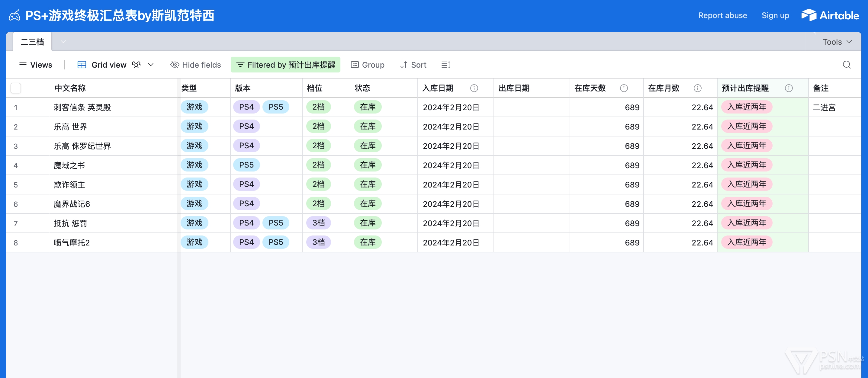Click the gamepad icon beside title
The image size is (868, 378).
click(x=14, y=15)
